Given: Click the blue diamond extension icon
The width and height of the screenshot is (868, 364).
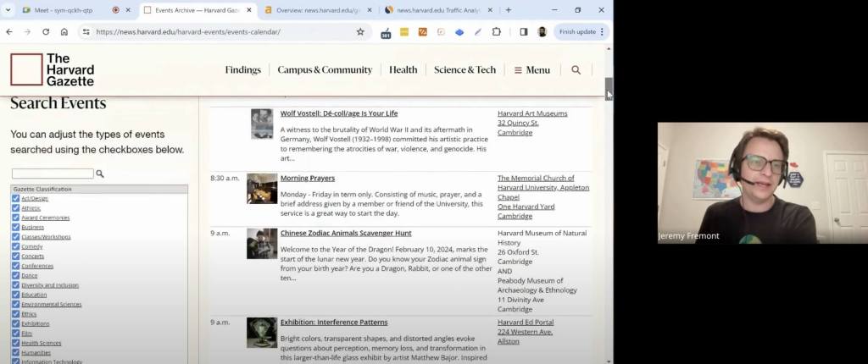Looking at the screenshot, I should click(x=459, y=32).
